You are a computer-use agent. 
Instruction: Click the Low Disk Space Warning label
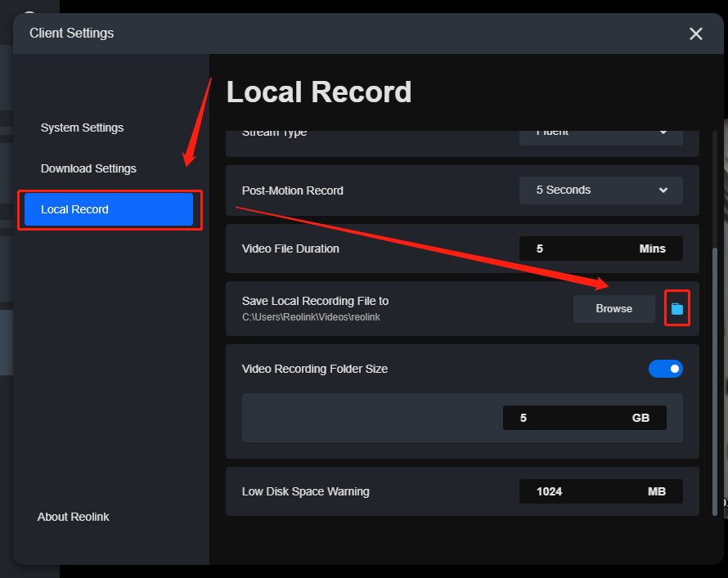(305, 491)
